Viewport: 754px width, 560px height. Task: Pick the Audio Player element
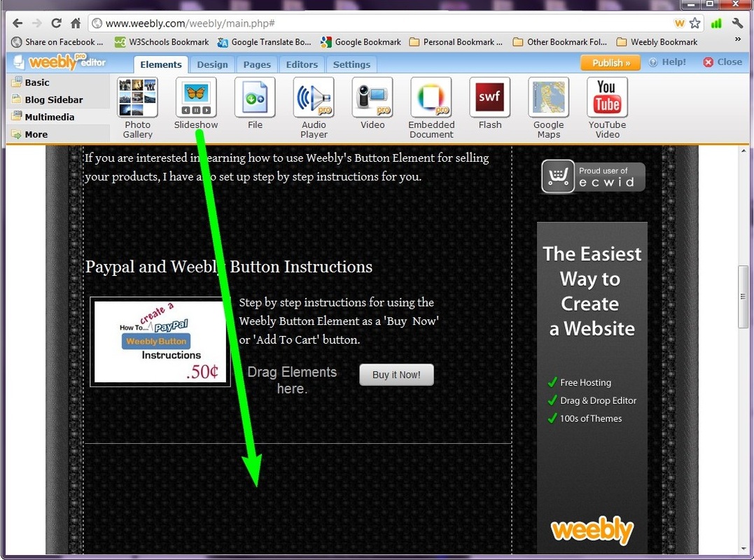click(x=314, y=108)
